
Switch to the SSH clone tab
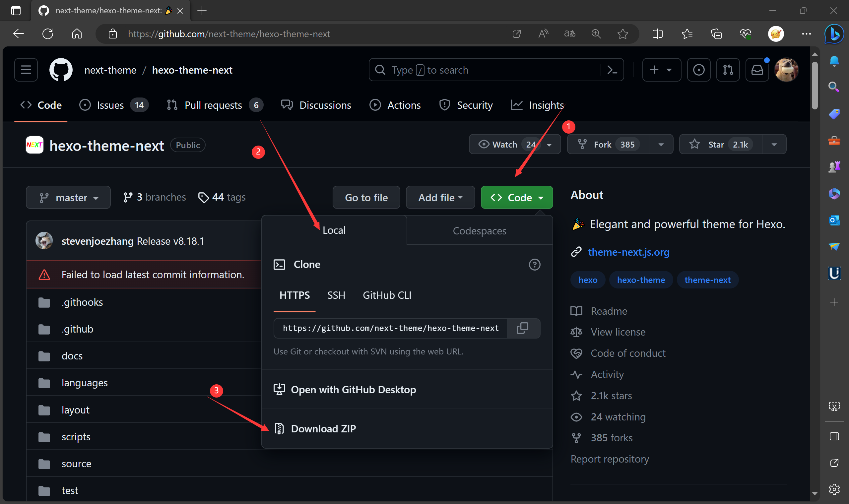pyautogui.click(x=335, y=294)
